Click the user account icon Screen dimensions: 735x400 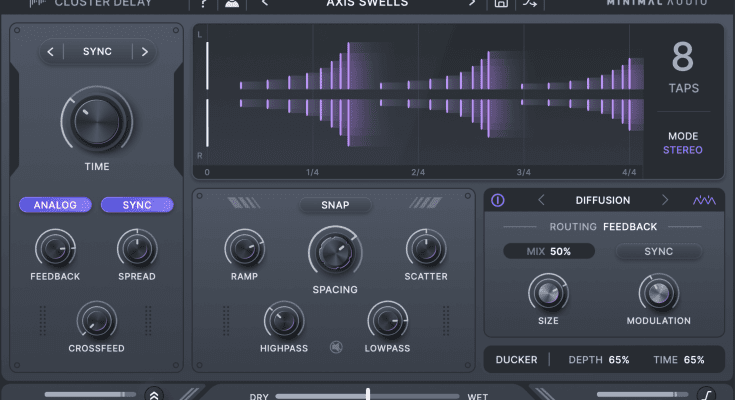233,4
